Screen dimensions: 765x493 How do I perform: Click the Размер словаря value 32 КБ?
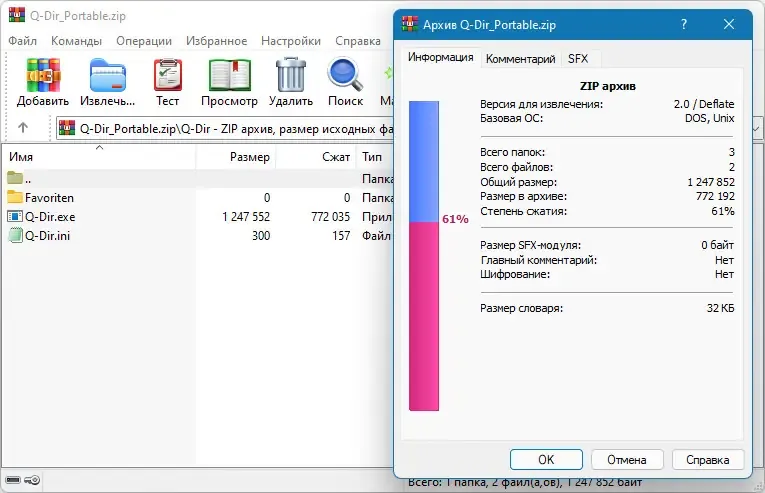pos(720,308)
